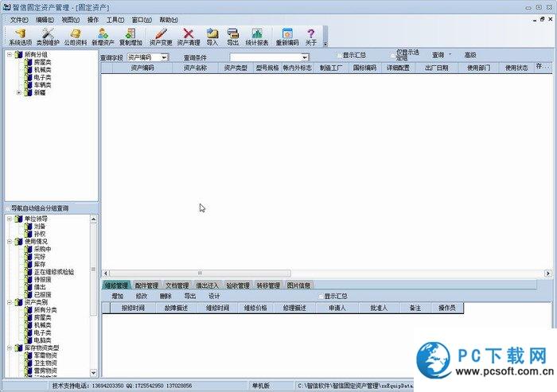Select 待报废 tree node
The height and width of the screenshot is (392, 557).
coord(42,280)
